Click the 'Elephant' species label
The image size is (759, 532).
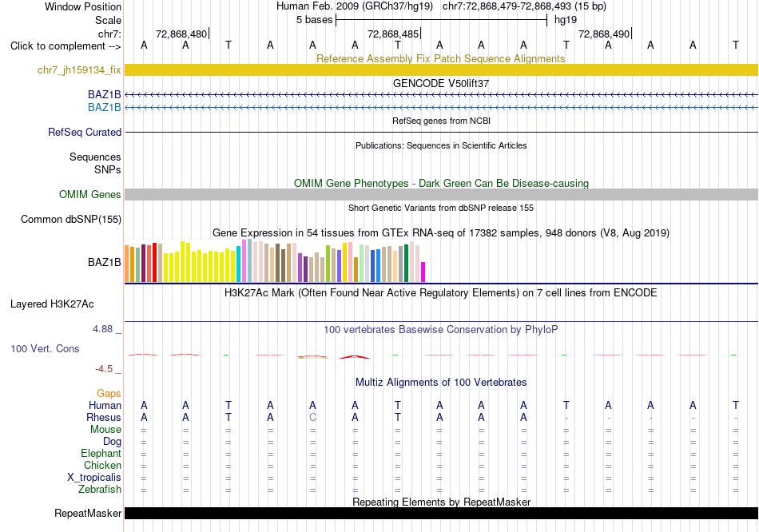101,453
